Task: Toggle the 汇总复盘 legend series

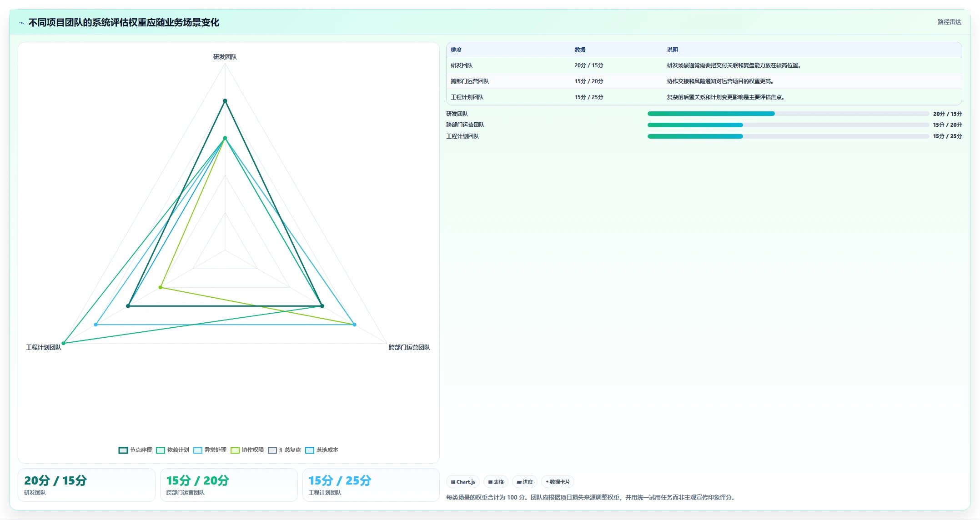Action: [x=284, y=450]
